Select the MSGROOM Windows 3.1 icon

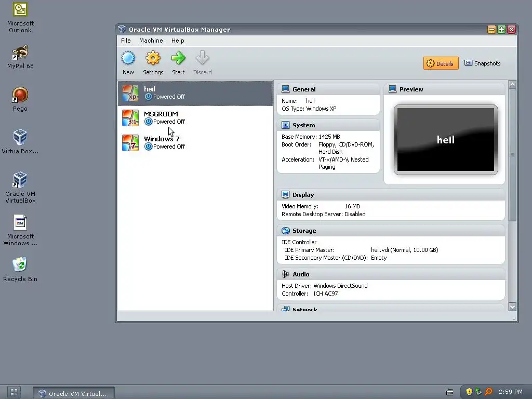130,118
